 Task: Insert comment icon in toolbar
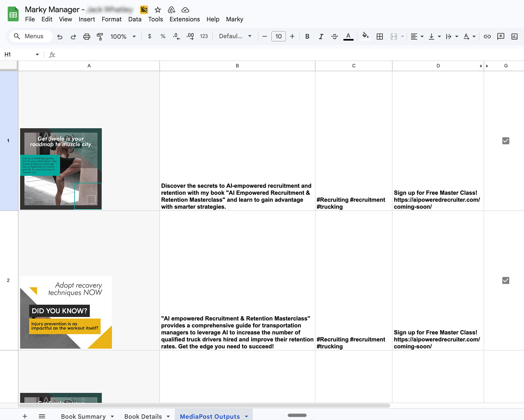(x=501, y=36)
